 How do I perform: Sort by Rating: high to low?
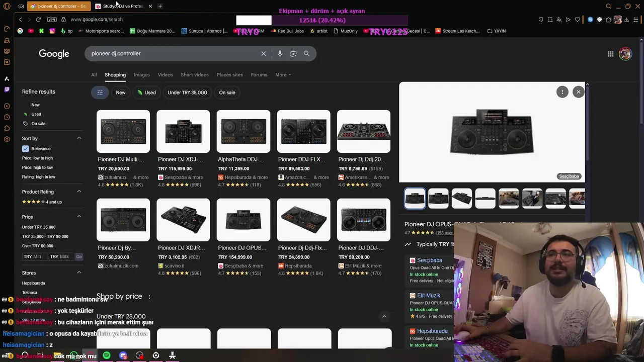pos(39,177)
